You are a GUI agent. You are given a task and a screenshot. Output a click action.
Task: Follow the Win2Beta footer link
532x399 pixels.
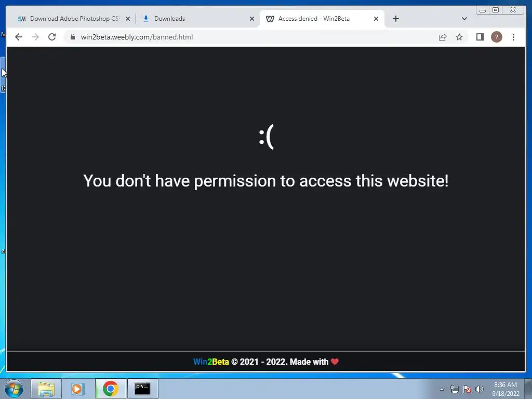(211, 362)
